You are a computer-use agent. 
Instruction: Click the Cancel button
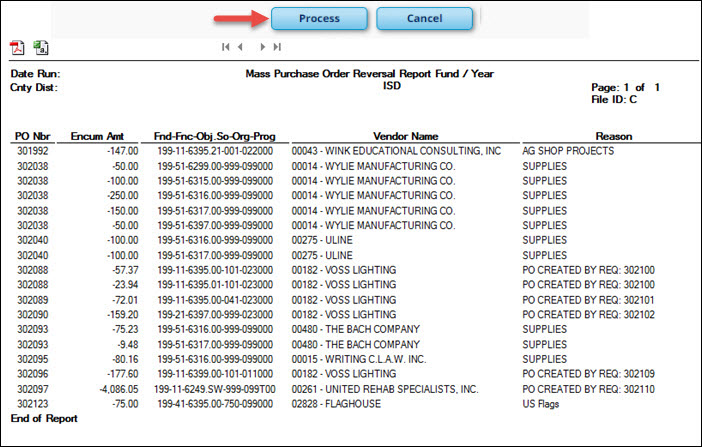424,19
